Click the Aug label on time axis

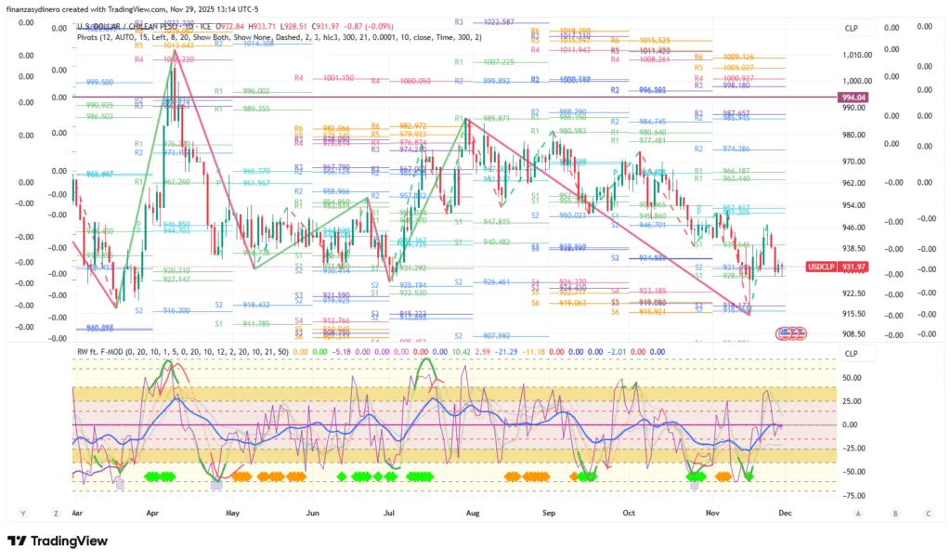coord(472,513)
